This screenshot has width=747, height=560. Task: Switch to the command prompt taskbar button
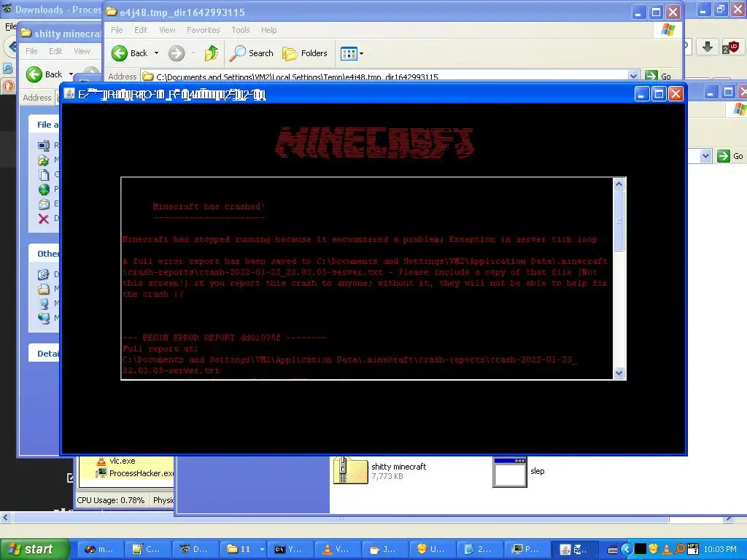pos(290,549)
